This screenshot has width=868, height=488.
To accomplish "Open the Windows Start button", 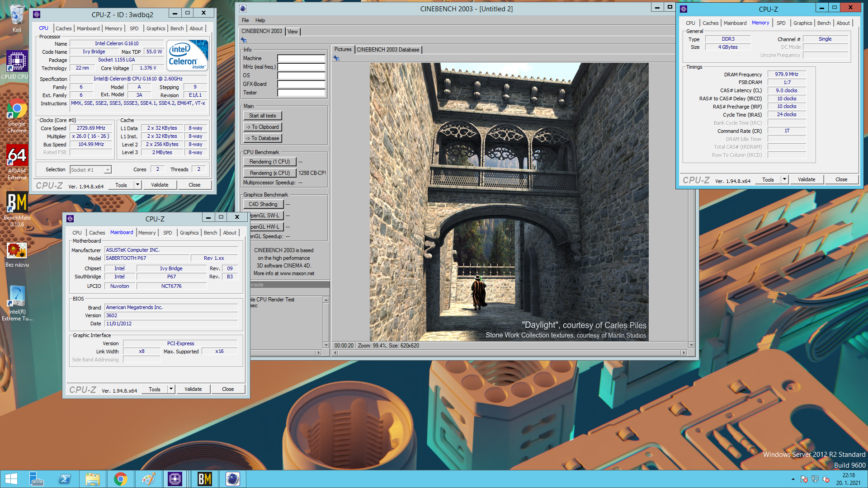I will tap(11, 479).
